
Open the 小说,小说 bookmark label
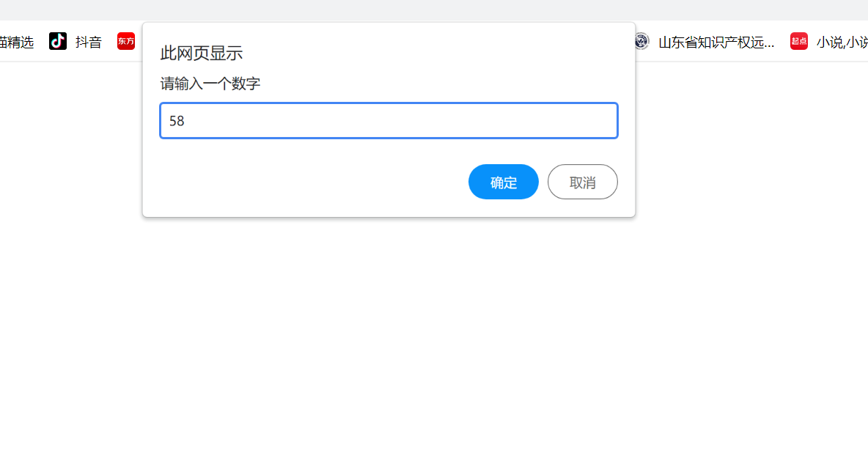tap(842, 43)
